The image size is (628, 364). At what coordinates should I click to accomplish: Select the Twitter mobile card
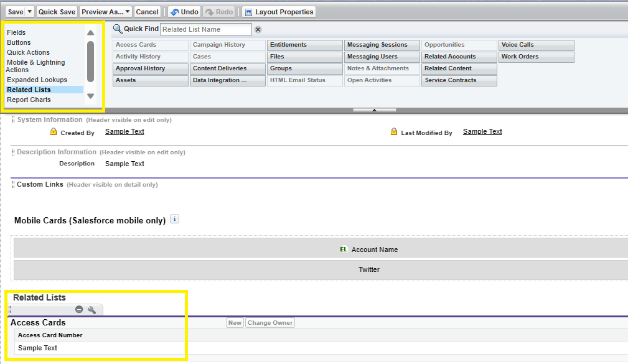coord(321,270)
